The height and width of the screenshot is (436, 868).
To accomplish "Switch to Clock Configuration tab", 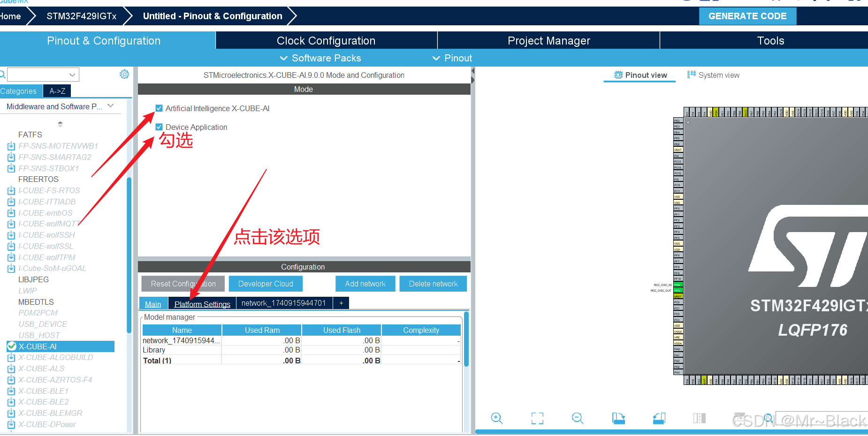I will (326, 41).
